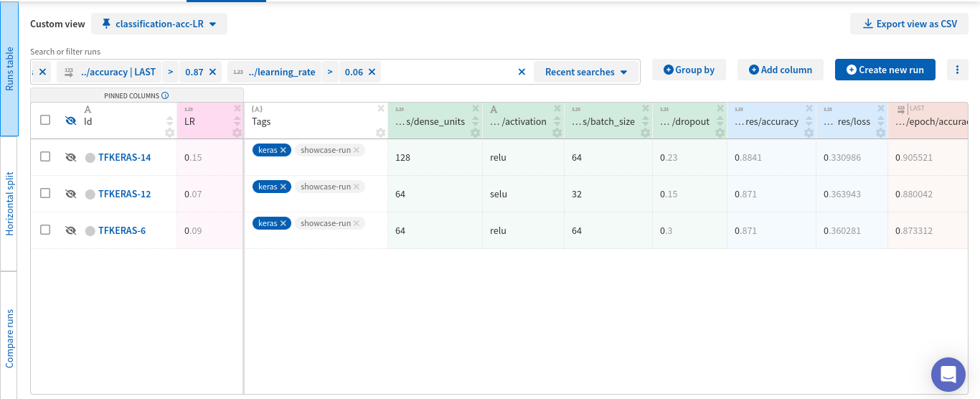Check the TFKERAS-12 row checkbox
Image resolution: width=980 pixels, height=399 pixels.
45,193
